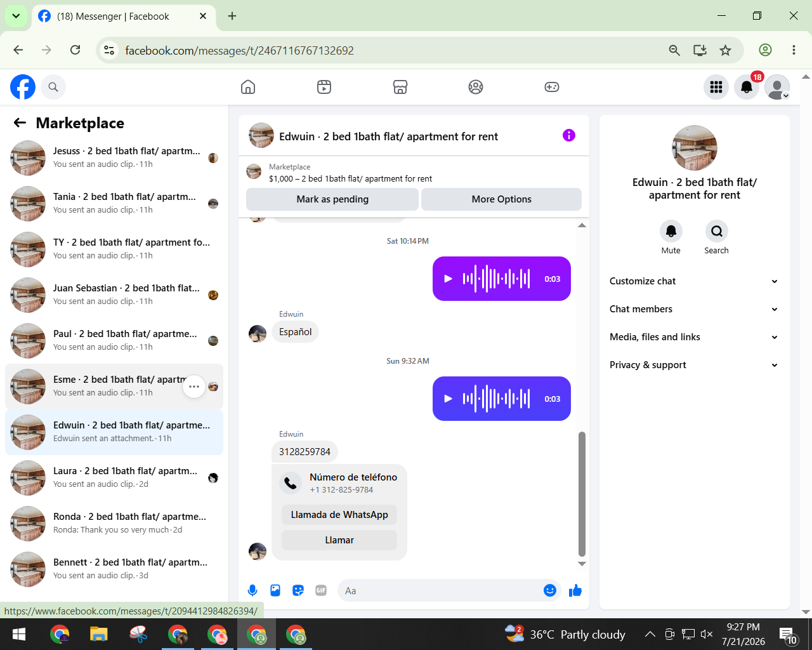Open the Facebook search magnifier
Image resolution: width=812 pixels, height=650 pixels.
coord(53,87)
